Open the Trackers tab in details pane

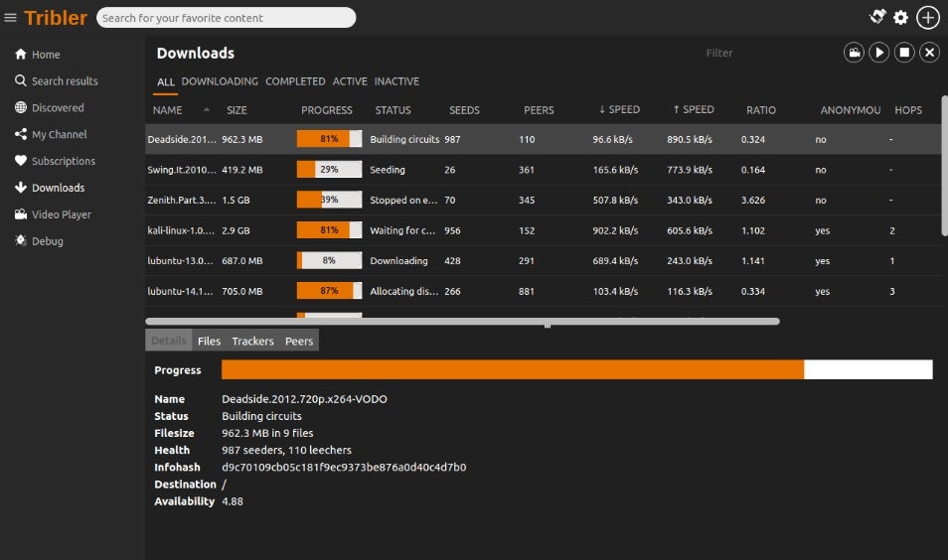pyautogui.click(x=252, y=341)
